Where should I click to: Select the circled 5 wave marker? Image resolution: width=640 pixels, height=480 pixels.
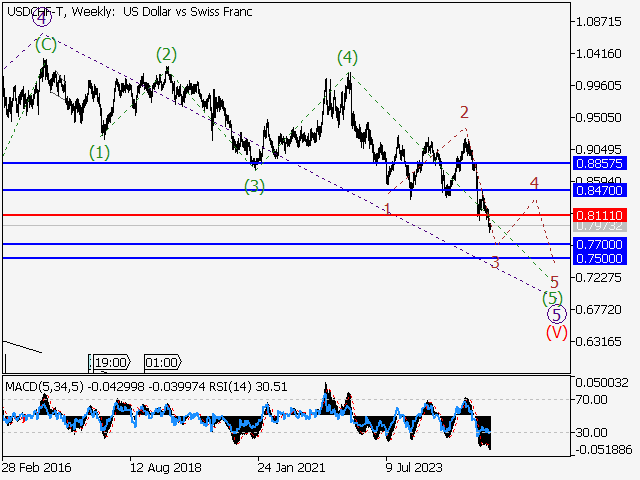click(x=558, y=314)
